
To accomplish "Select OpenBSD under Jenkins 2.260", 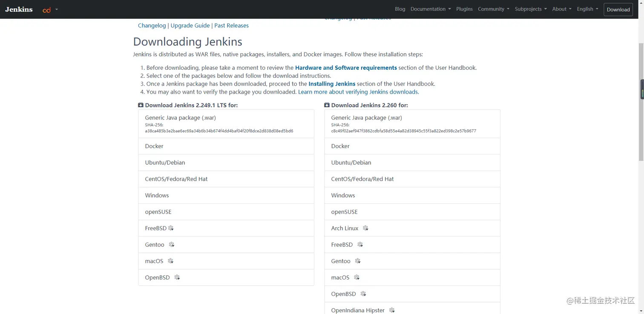I will pos(412,294).
